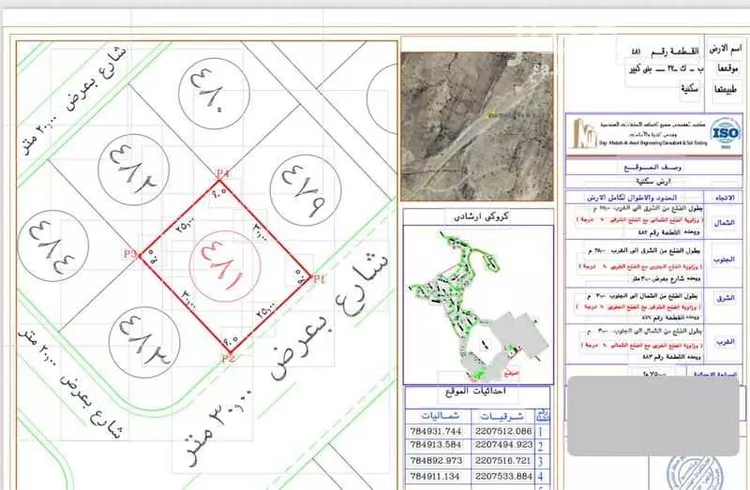Click corner point label P1
This screenshot has width=750, height=490.
(x=320, y=279)
